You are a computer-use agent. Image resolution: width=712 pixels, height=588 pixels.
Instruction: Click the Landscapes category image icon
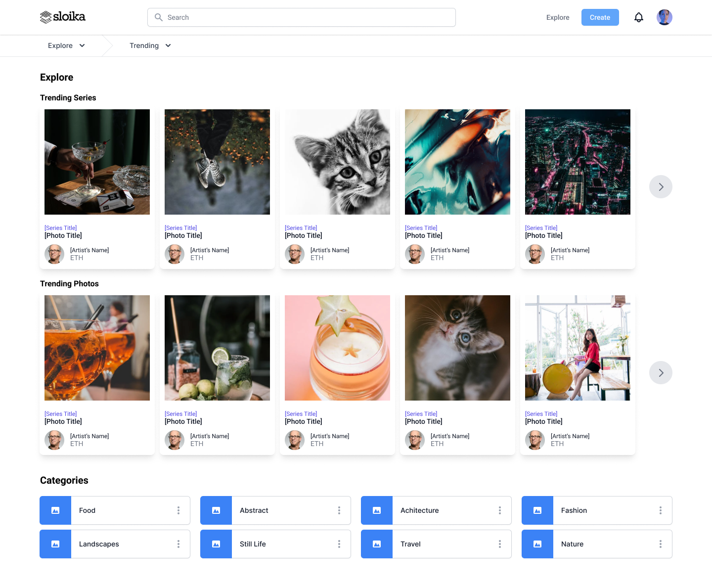55,544
